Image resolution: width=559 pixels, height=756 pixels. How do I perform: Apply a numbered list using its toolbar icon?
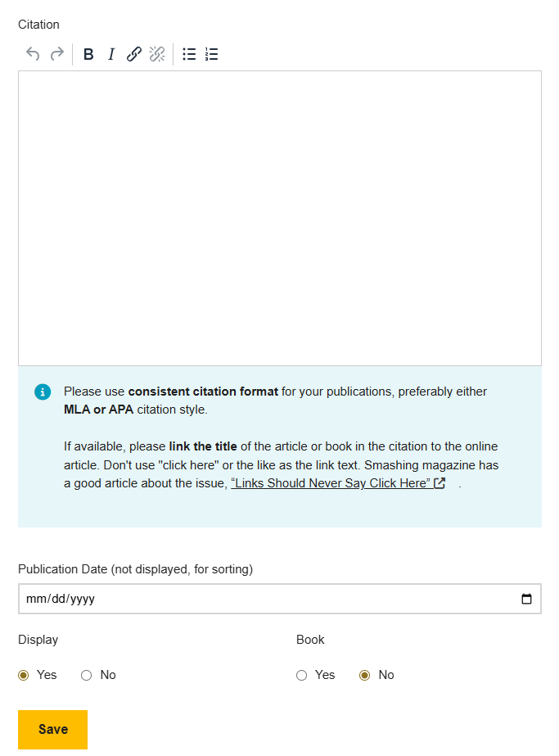[x=210, y=54]
